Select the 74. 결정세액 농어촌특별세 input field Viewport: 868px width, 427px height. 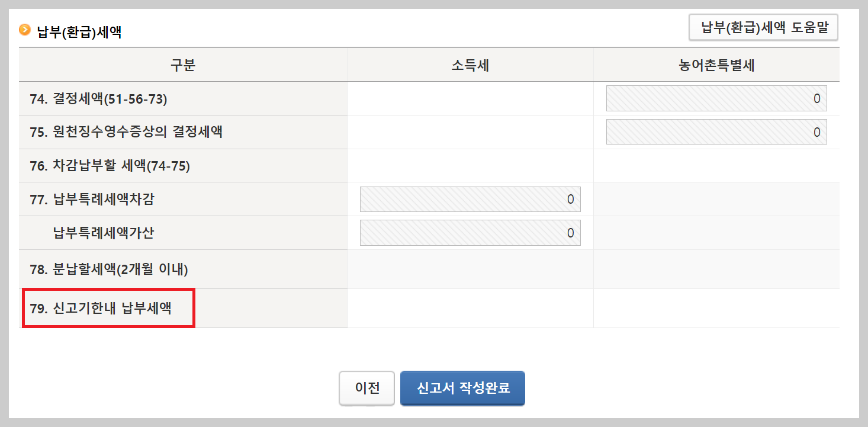(716, 98)
